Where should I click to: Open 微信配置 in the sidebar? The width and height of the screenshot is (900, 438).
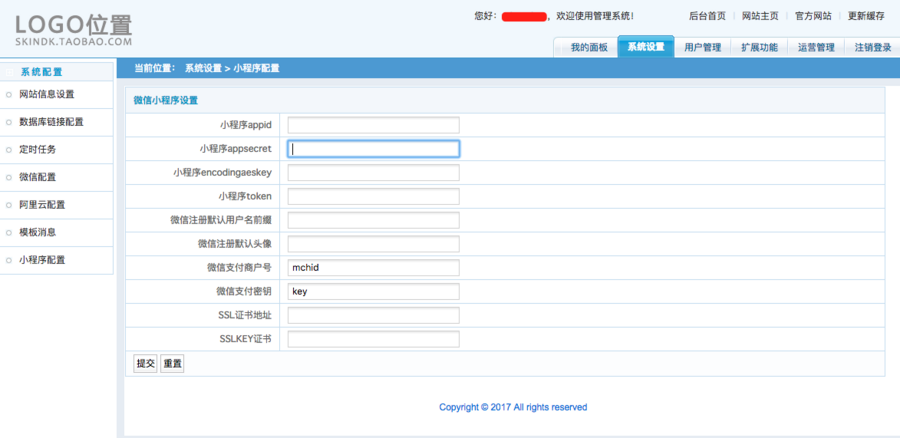pyautogui.click(x=37, y=177)
